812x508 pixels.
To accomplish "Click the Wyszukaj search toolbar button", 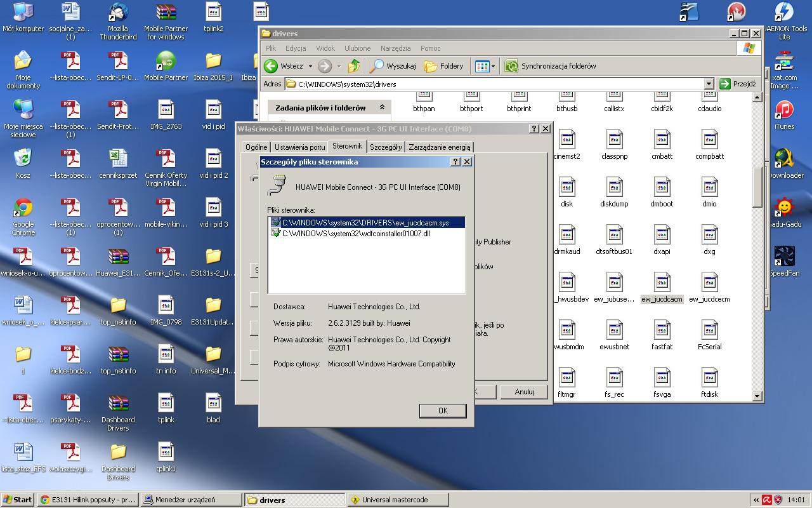I will pos(393,66).
